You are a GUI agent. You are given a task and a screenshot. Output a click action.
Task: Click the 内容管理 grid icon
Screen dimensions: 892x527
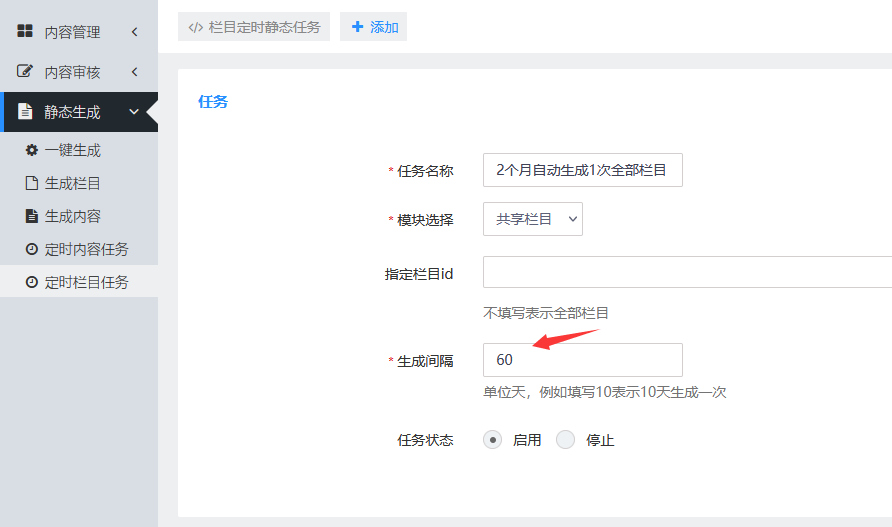pyautogui.click(x=24, y=31)
